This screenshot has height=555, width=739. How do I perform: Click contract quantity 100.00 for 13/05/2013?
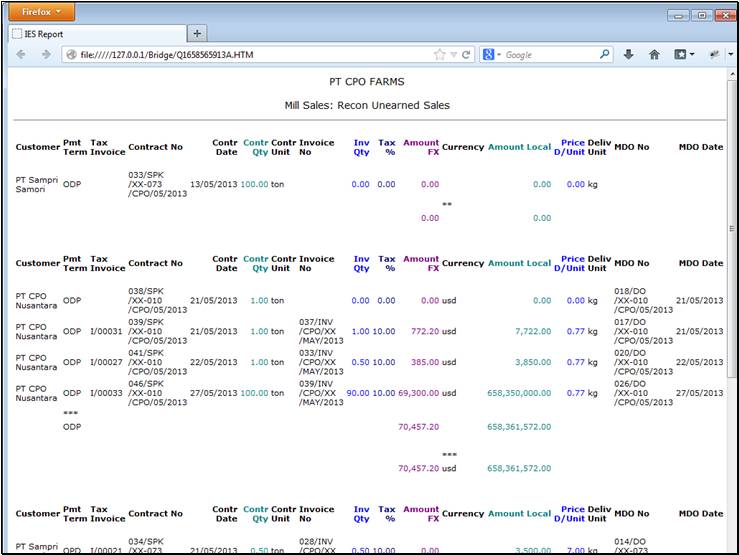coord(255,184)
